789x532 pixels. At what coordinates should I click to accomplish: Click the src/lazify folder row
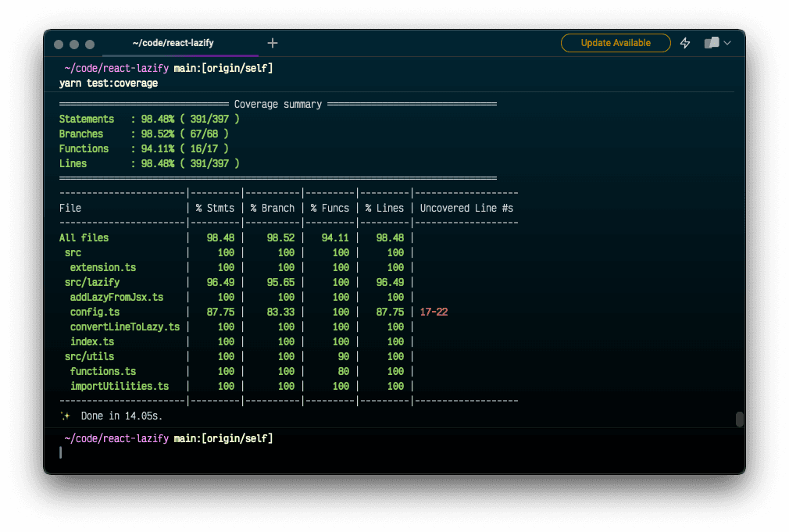92,282
